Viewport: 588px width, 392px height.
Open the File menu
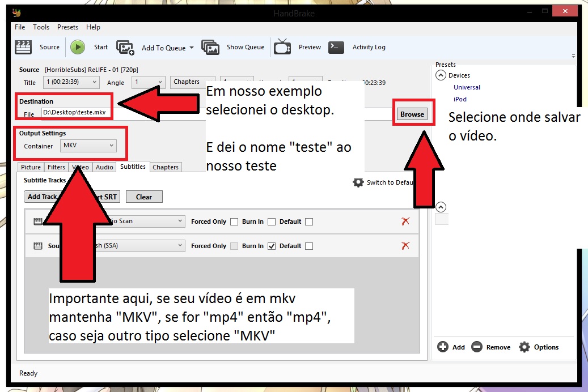20,27
